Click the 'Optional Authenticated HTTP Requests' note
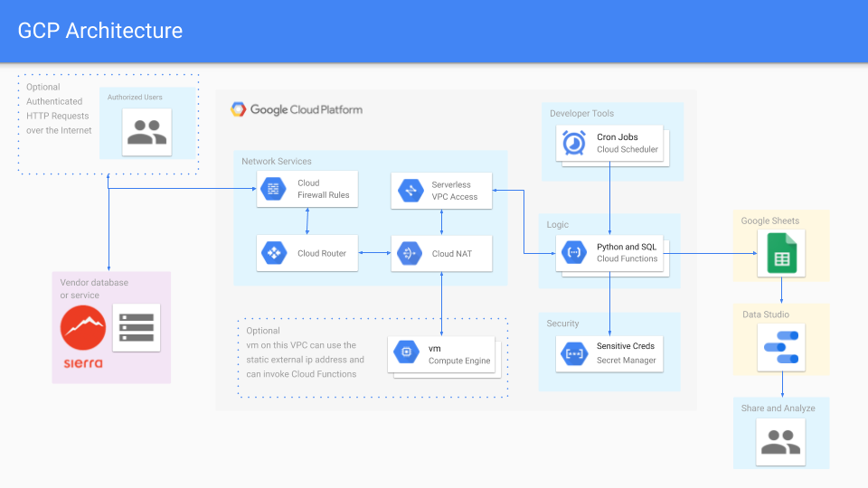The width and height of the screenshot is (868, 488). (x=59, y=108)
